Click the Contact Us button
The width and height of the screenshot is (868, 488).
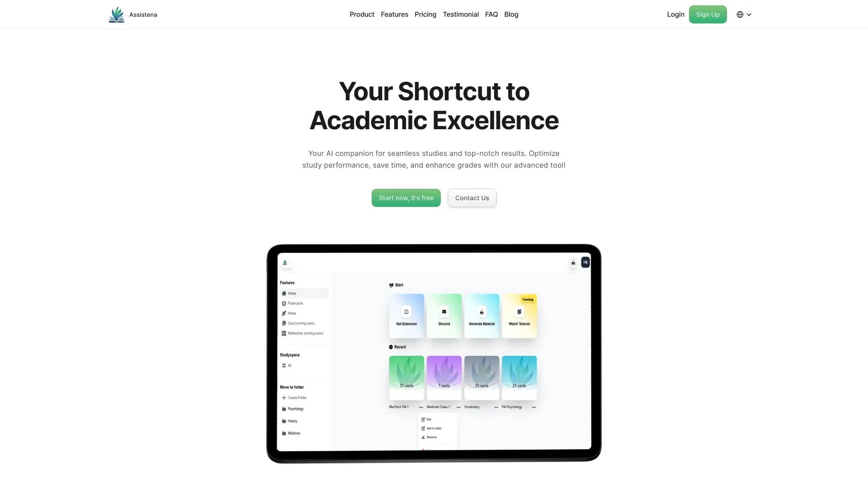[472, 197]
